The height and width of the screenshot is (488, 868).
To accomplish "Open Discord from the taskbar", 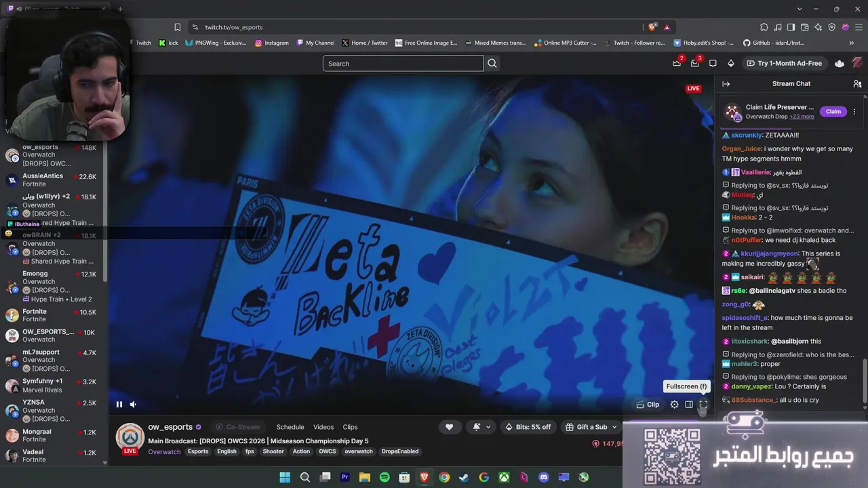I will click(543, 477).
